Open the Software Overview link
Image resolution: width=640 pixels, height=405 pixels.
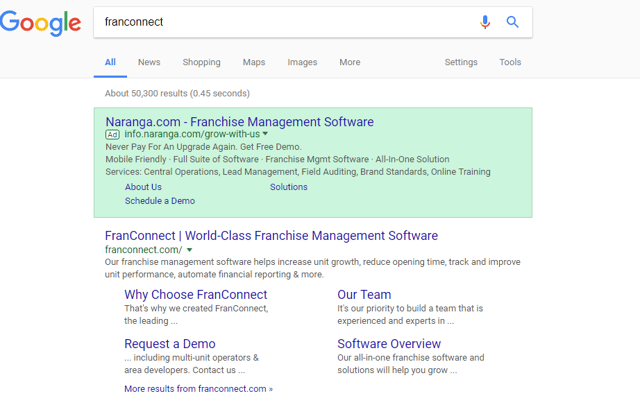389,344
